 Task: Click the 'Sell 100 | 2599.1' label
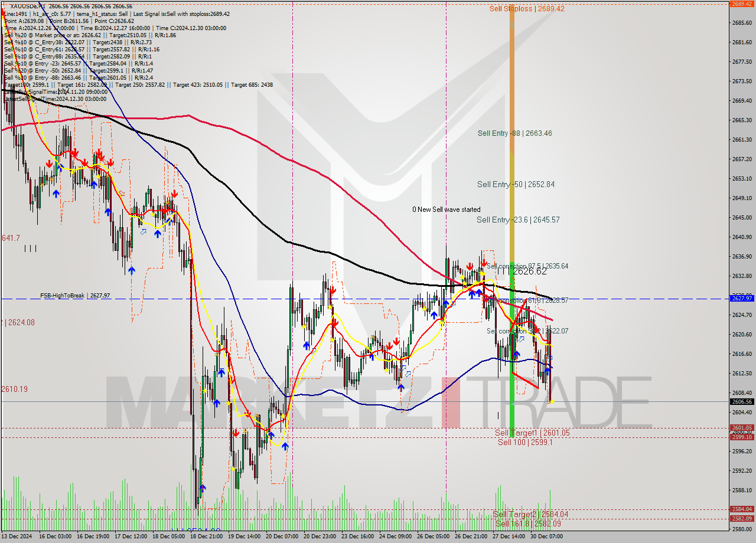tap(525, 442)
